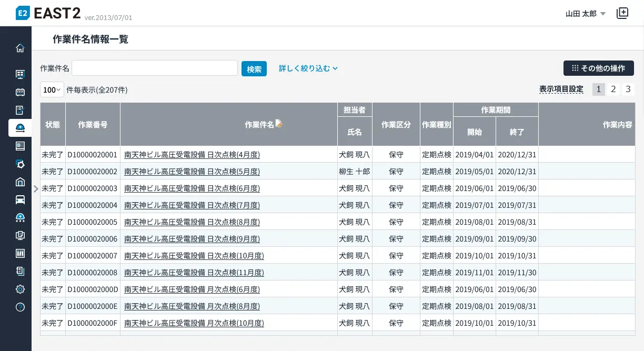Click the 作業件名 search input field
Screen dimensions: 644x351
pyautogui.click(x=155, y=68)
